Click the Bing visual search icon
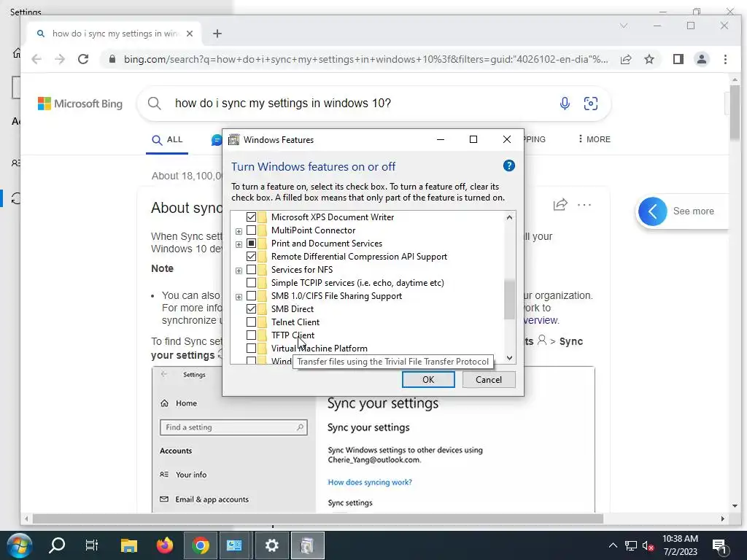This screenshot has width=747, height=560. pyautogui.click(x=591, y=104)
